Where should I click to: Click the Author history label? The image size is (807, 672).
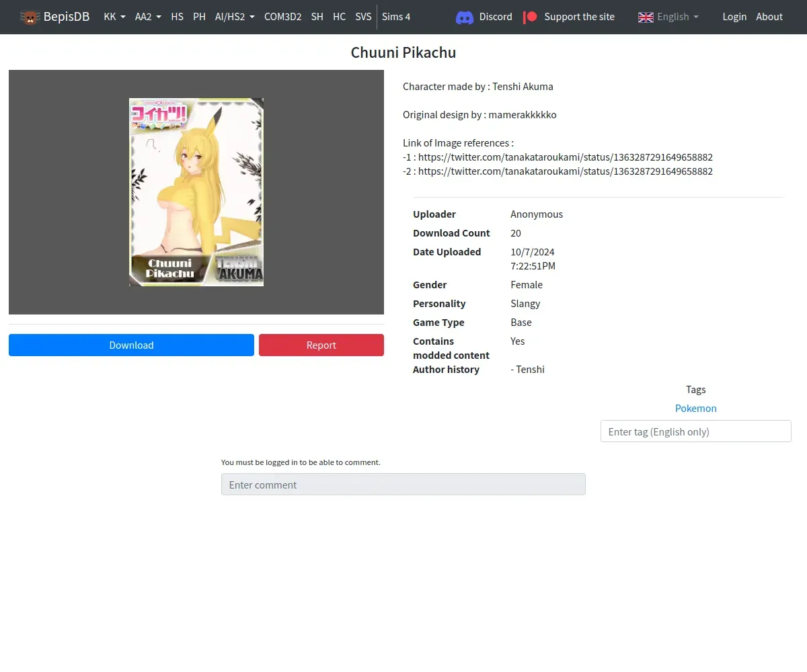tap(446, 370)
